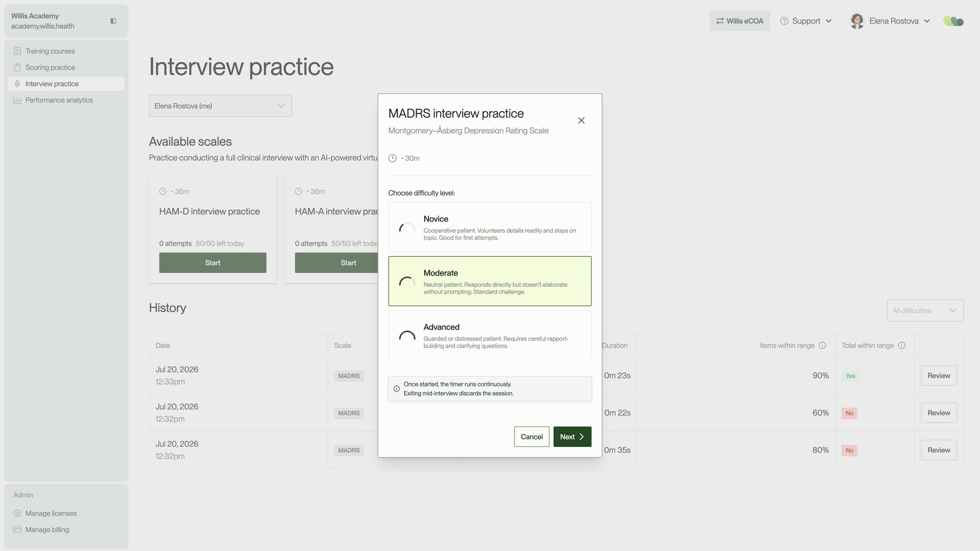Image resolution: width=980 pixels, height=551 pixels.
Task: Click the Next button in dialog
Action: [x=572, y=436]
